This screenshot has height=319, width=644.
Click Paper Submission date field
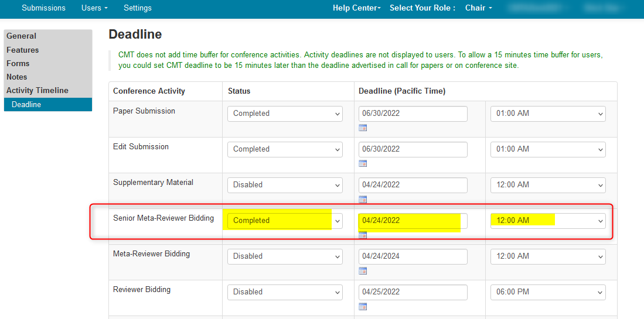point(413,114)
